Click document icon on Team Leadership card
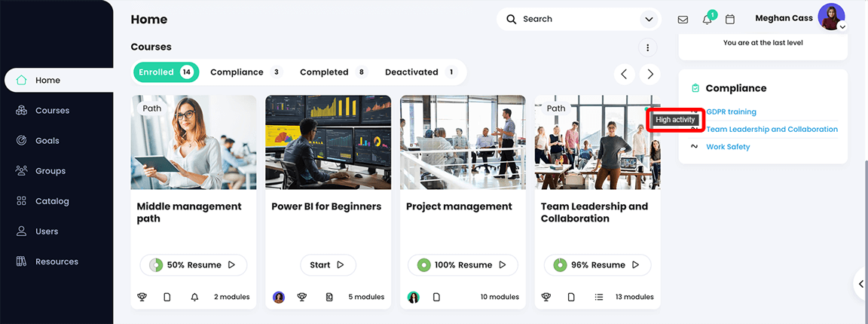Viewport: 868px width, 324px height. [x=571, y=298]
